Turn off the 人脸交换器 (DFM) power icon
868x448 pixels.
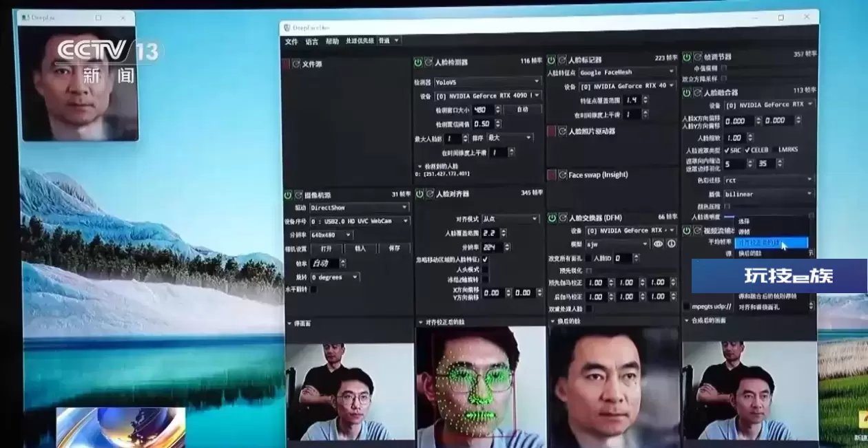pos(552,217)
